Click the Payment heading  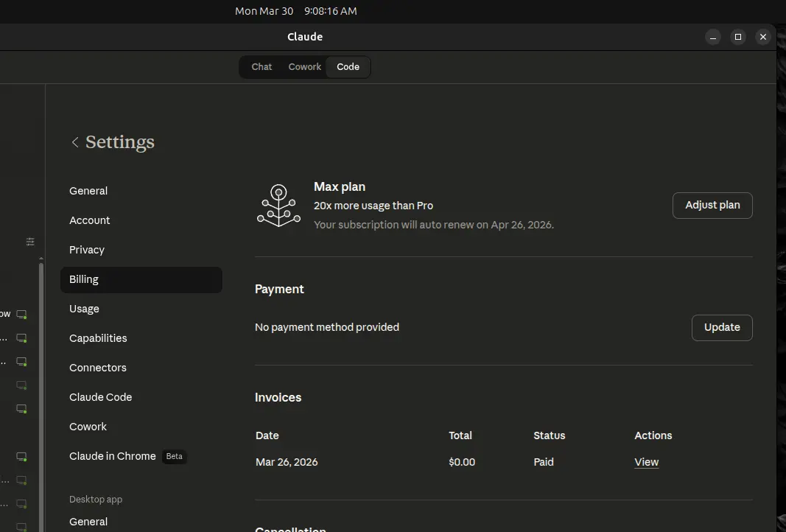click(279, 290)
